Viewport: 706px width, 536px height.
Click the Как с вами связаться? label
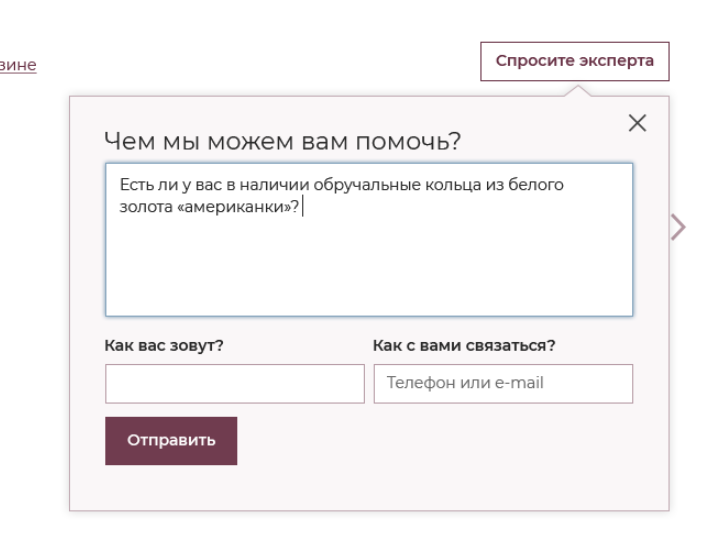[x=464, y=345]
